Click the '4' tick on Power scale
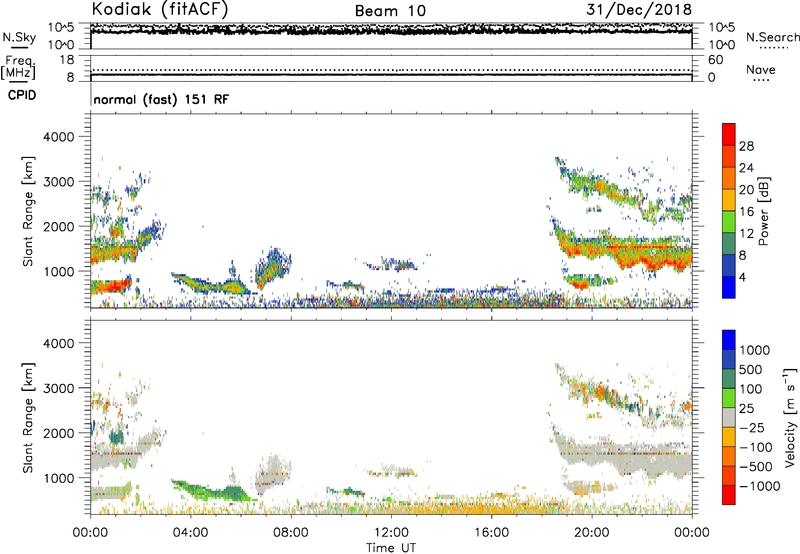This screenshot has width=800, height=554. (743, 277)
